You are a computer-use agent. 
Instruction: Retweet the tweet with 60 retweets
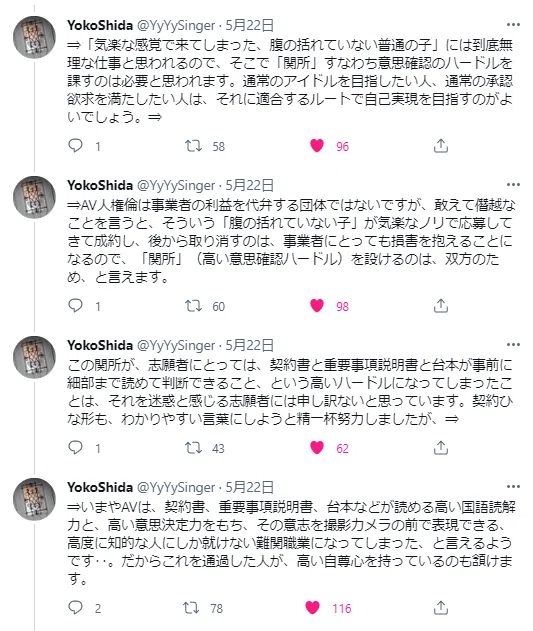tap(193, 306)
